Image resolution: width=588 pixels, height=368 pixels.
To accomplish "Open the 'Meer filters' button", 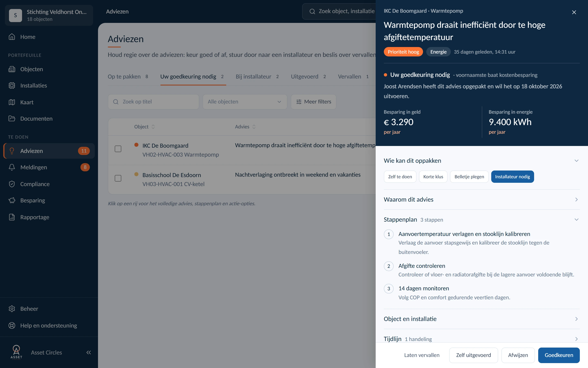I will pos(313,102).
